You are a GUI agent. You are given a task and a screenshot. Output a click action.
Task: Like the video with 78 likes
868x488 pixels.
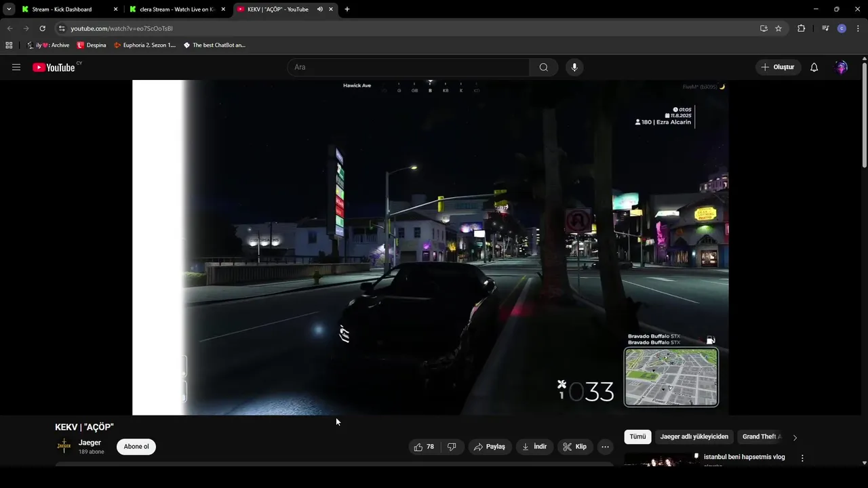coord(424,447)
